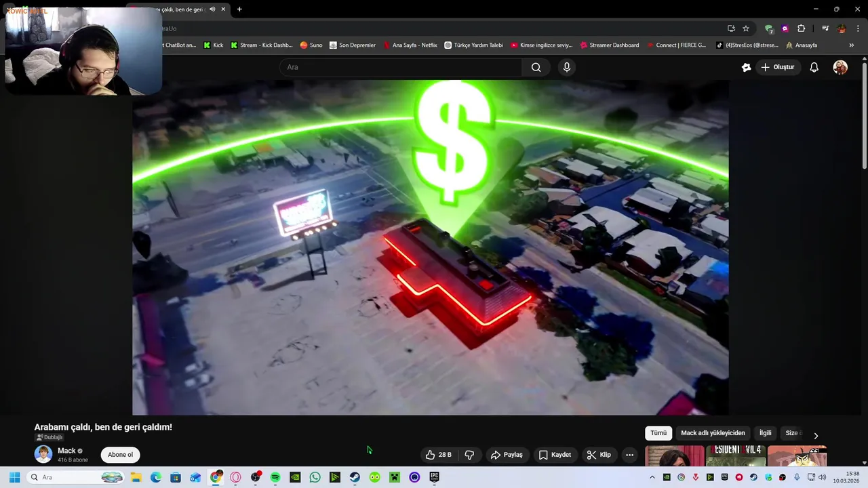This screenshot has height=488, width=868.
Task: Open Connect | FIERCE bookmark
Action: 676,45
